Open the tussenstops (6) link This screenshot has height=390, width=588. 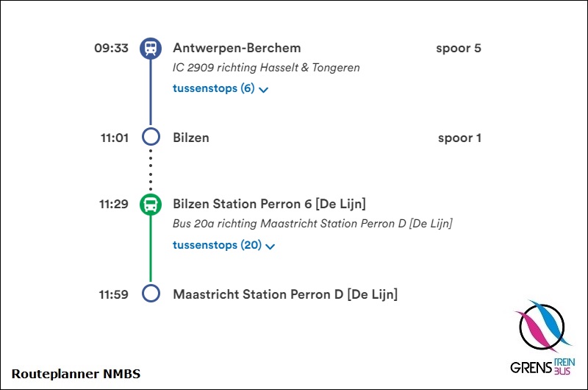[214, 88]
